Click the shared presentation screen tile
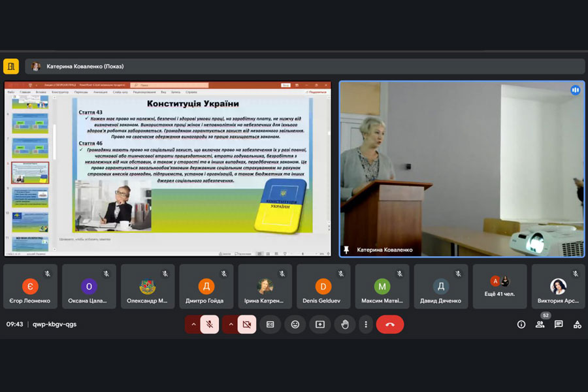588x392 pixels. (x=168, y=169)
